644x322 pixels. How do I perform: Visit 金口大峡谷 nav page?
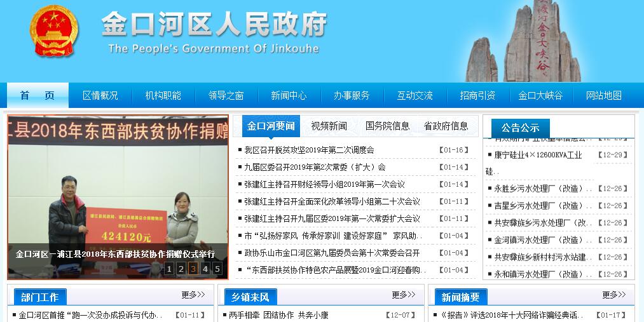[540, 95]
